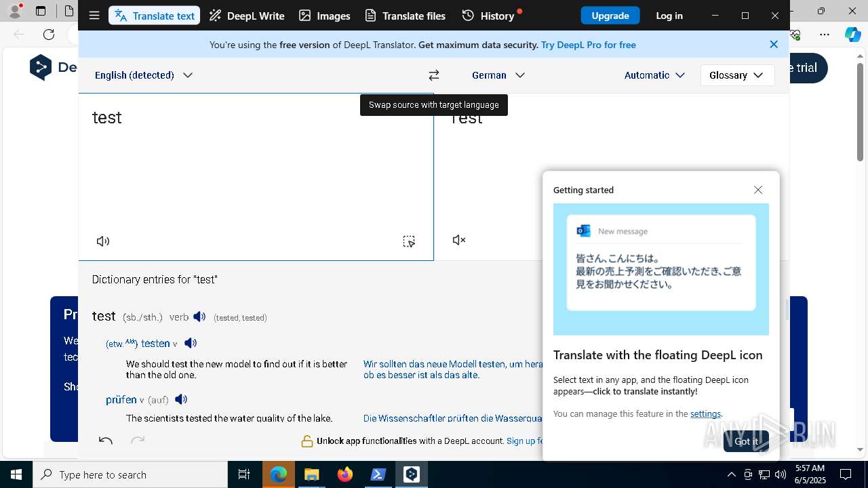
Task: Open the Translate files tab
Action: (406, 16)
